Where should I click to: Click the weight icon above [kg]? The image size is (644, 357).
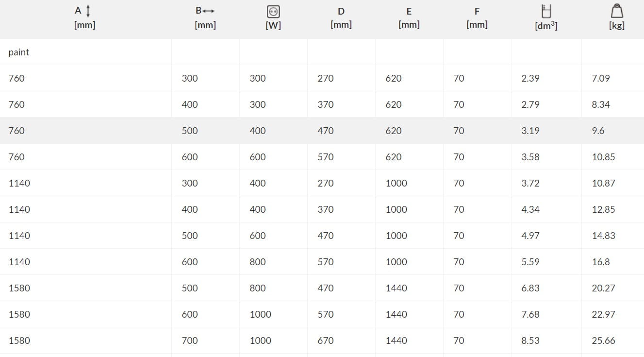pos(617,11)
